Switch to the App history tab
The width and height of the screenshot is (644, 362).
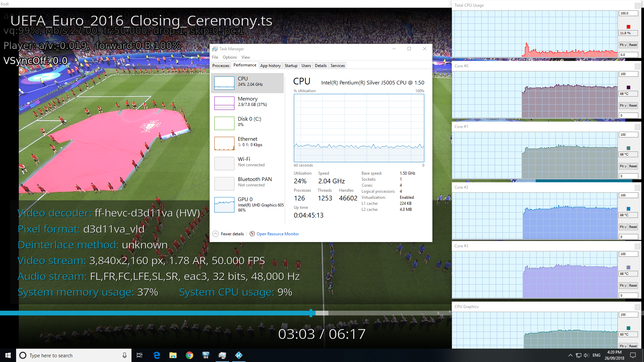pos(270,66)
